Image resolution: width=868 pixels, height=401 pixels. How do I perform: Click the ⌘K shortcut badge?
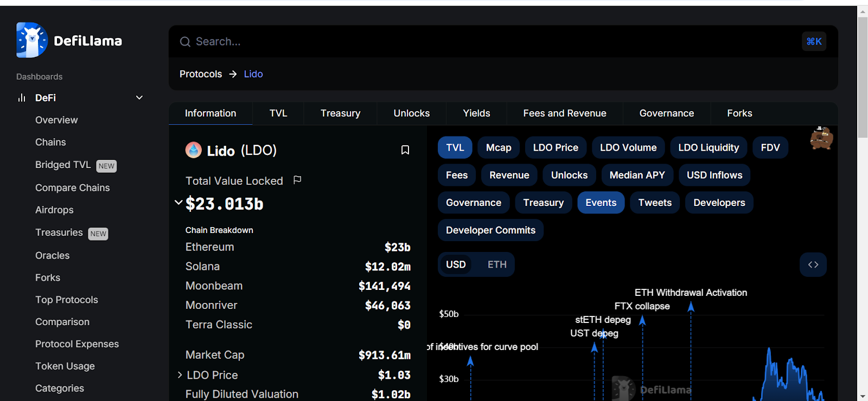(x=814, y=41)
